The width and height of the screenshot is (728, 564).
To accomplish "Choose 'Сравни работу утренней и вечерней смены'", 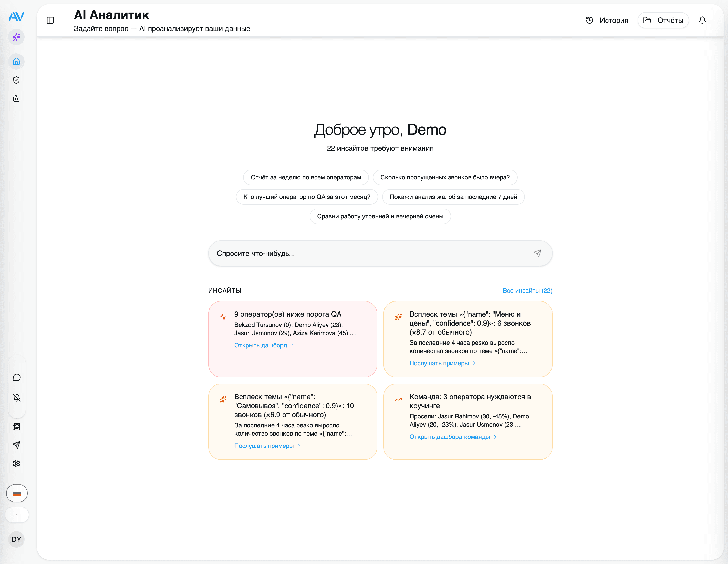I will point(380,216).
